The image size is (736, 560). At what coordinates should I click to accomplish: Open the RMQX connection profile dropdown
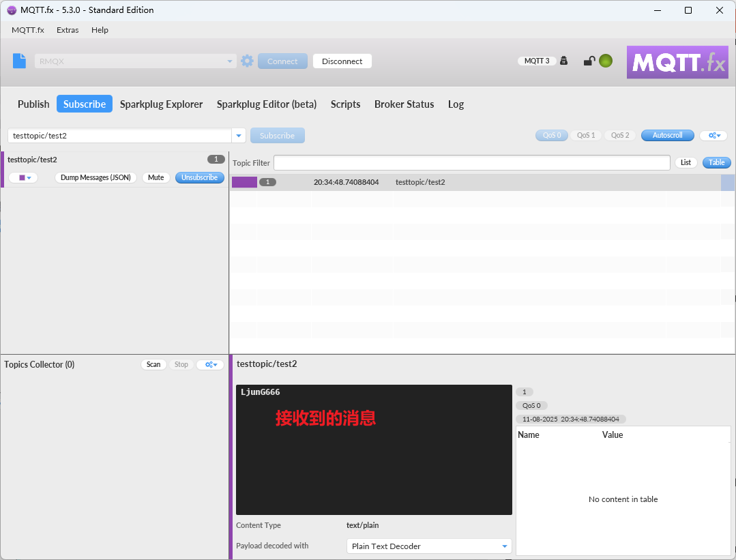229,61
